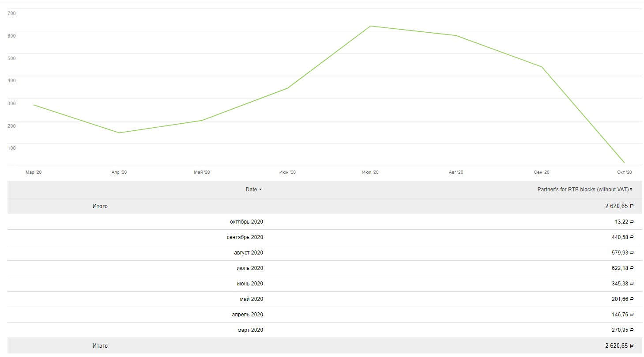Screen dimensions: 644x357
Task: Click the август 2020 table row
Action: tap(249, 253)
